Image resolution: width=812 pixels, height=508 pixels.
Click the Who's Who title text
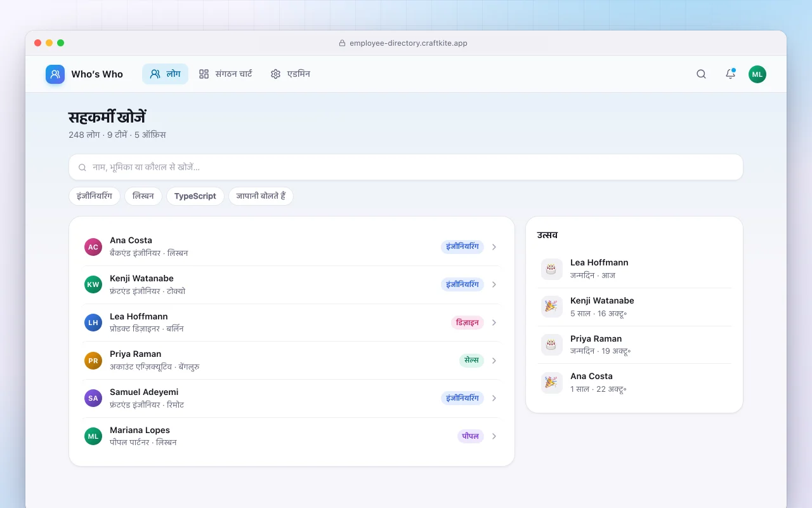97,74
